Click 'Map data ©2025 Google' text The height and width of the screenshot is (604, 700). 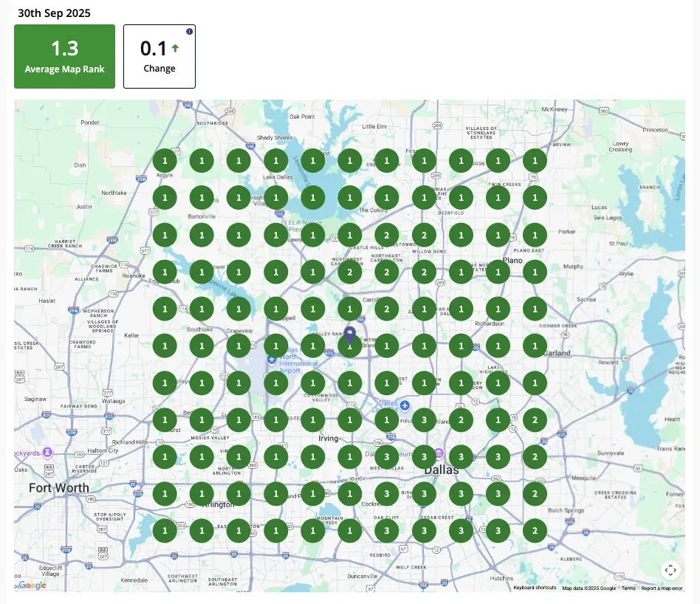point(589,588)
